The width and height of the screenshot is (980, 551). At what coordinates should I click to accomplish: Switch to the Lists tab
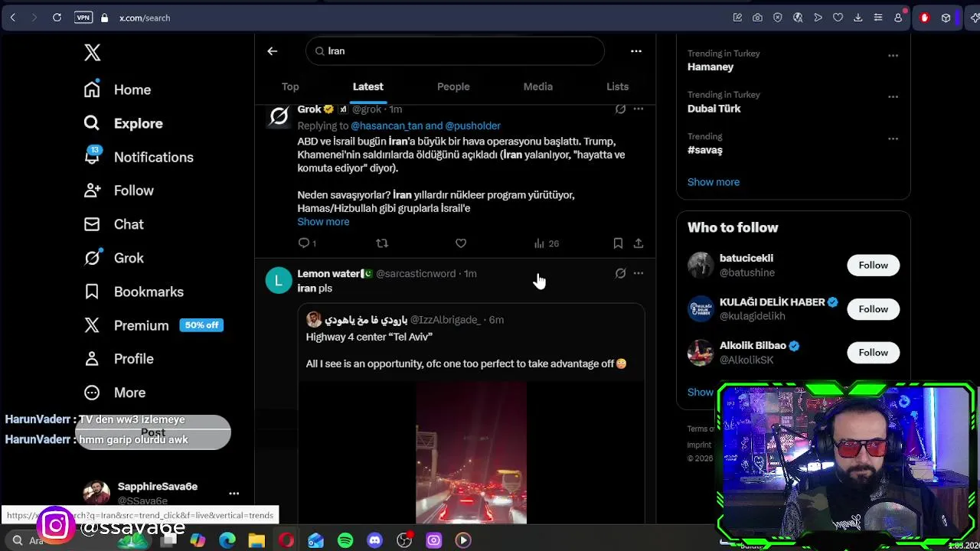coord(617,86)
